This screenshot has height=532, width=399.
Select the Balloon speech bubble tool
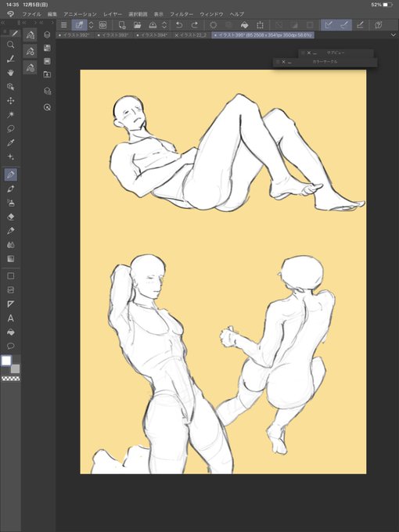pos(10,347)
